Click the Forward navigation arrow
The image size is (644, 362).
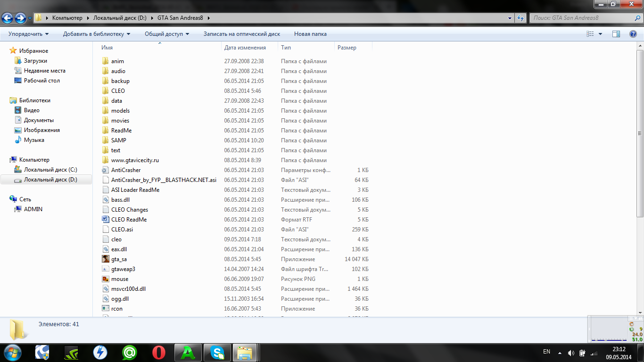[x=20, y=18]
